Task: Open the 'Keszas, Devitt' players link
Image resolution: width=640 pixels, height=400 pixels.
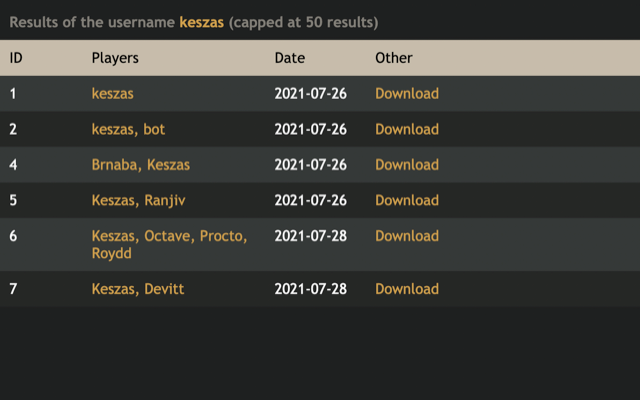Action: [138, 289]
